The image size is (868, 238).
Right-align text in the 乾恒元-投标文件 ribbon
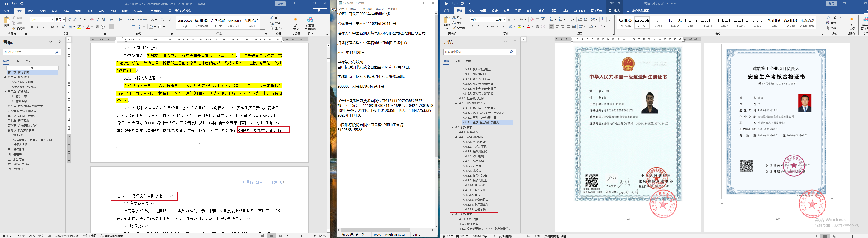(563, 26)
